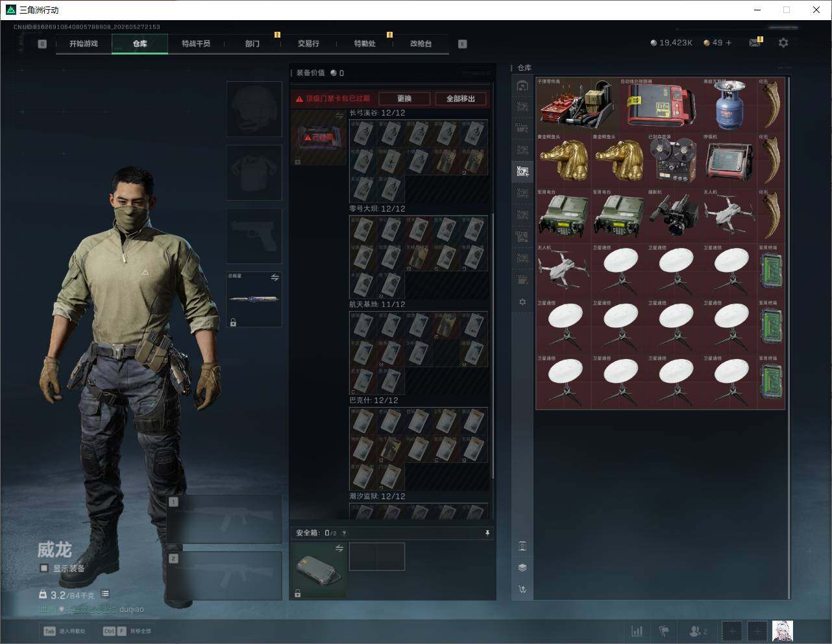Viewport: 832px width, 644px height.
Task: Select the drone beside the video camera
Action: (x=729, y=216)
